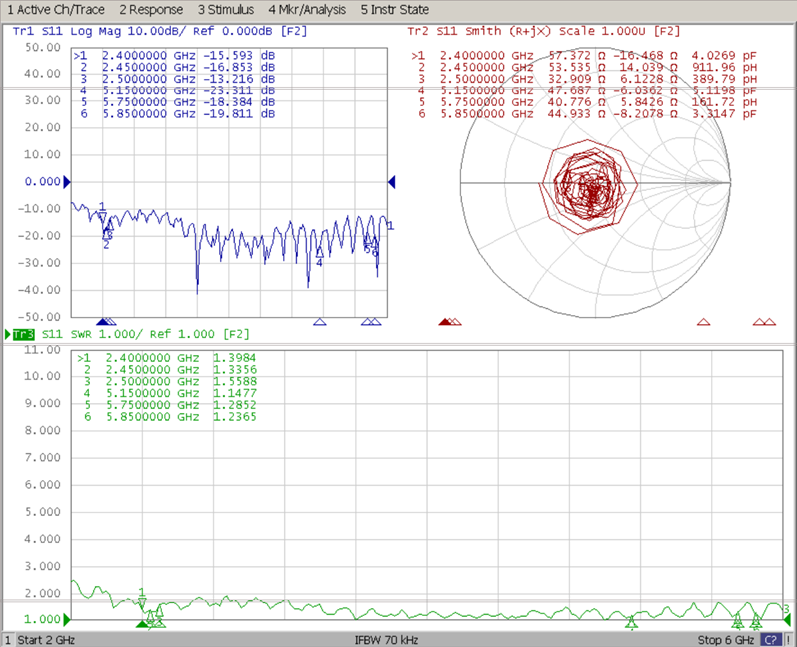Screen dimensions: 797x647
Task: Click the filled dark red marker below Smith chart
Action: [x=444, y=322]
